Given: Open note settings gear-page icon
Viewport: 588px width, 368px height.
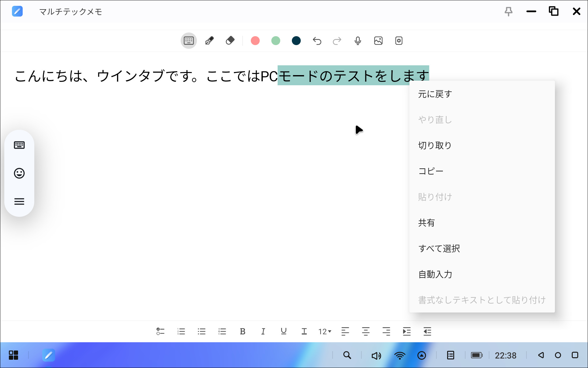Looking at the screenshot, I should point(399,41).
